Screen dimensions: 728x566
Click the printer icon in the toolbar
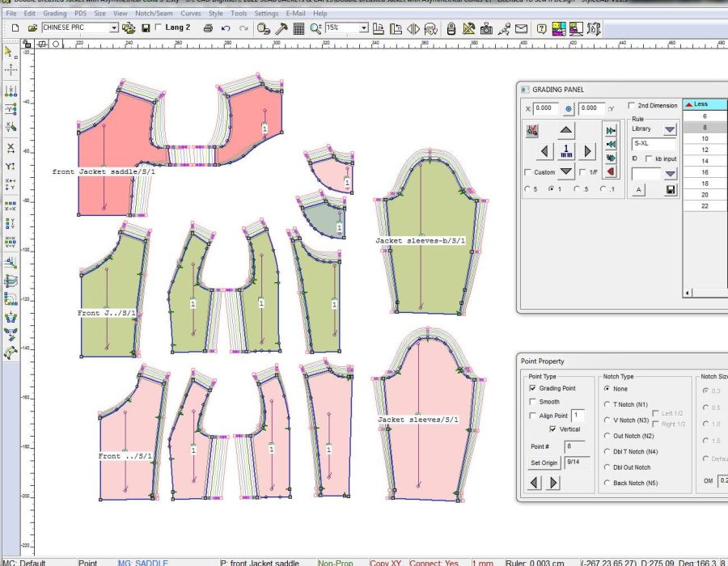pyautogui.click(x=208, y=28)
